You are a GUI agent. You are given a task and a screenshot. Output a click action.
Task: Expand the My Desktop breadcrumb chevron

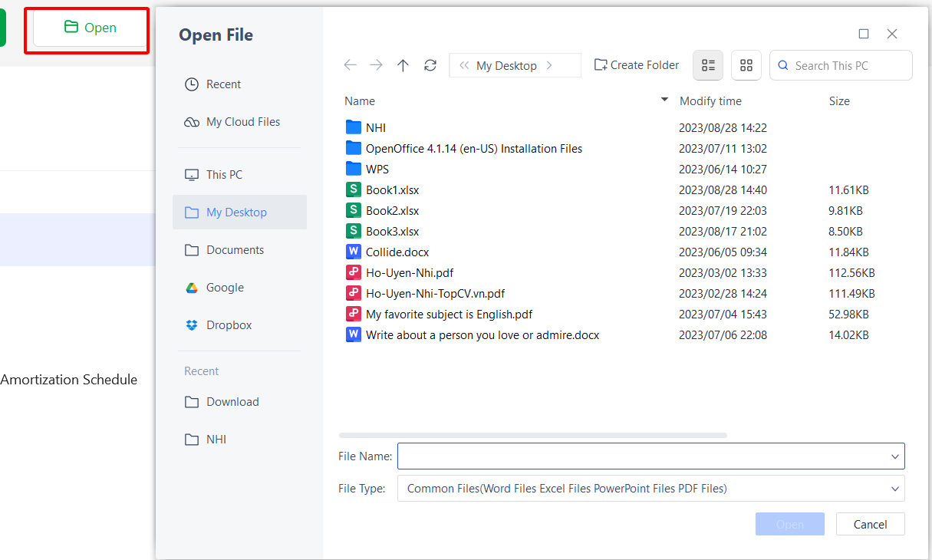coord(549,66)
